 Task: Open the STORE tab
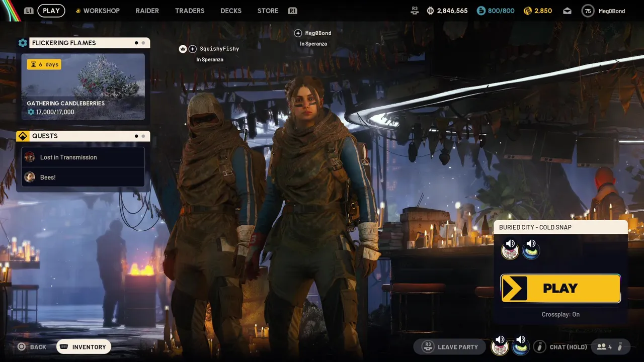268,11
